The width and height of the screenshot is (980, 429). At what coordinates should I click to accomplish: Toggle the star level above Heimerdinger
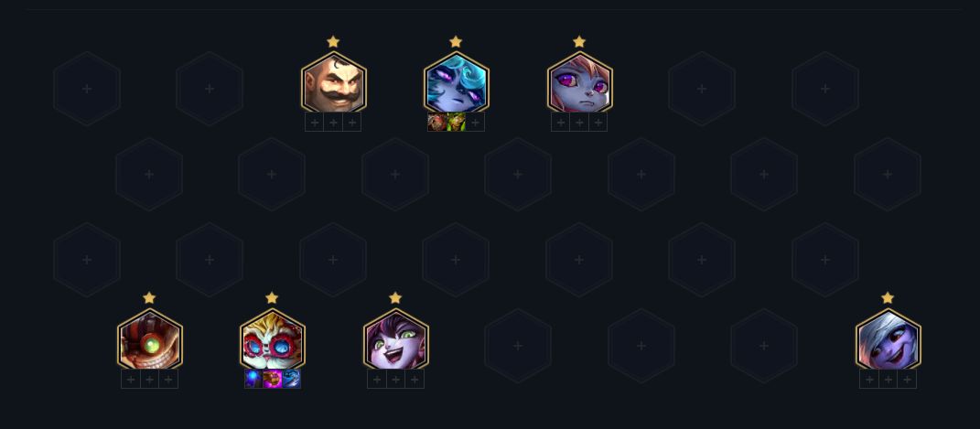pos(272,298)
